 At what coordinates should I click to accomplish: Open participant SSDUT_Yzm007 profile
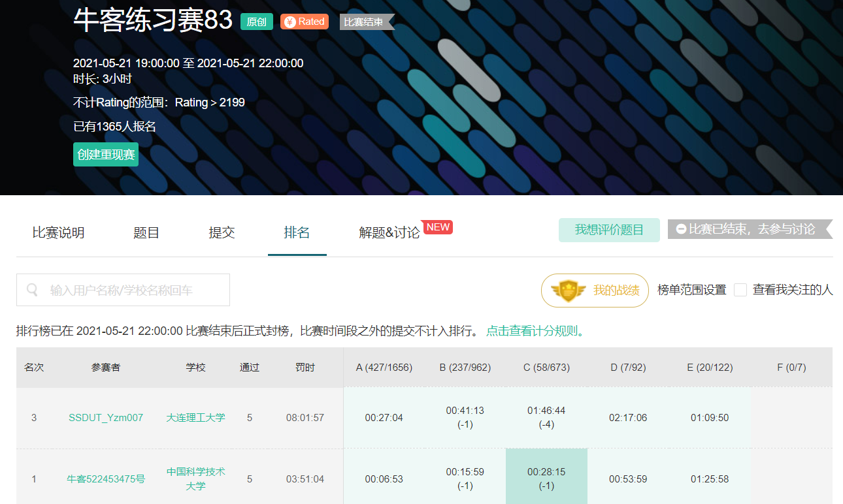pos(106,418)
